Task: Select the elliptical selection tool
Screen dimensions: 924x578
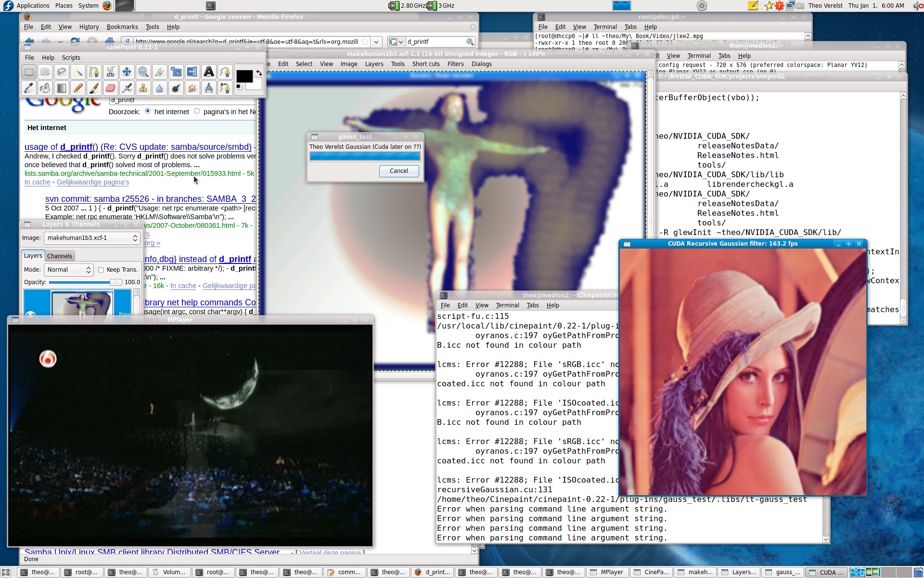Action: click(45, 72)
